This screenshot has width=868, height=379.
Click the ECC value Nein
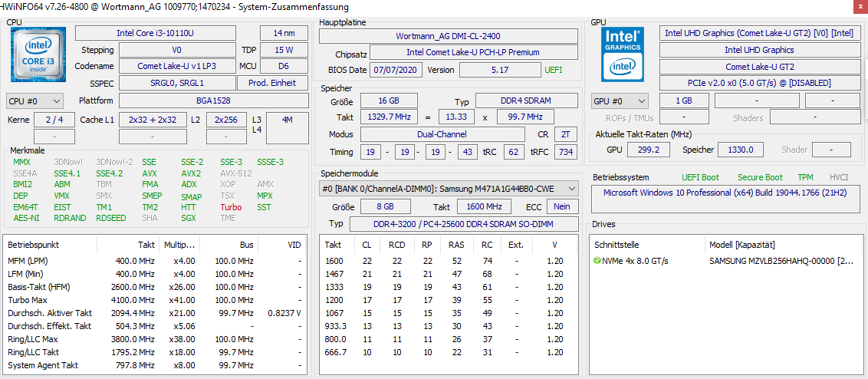[x=562, y=206]
